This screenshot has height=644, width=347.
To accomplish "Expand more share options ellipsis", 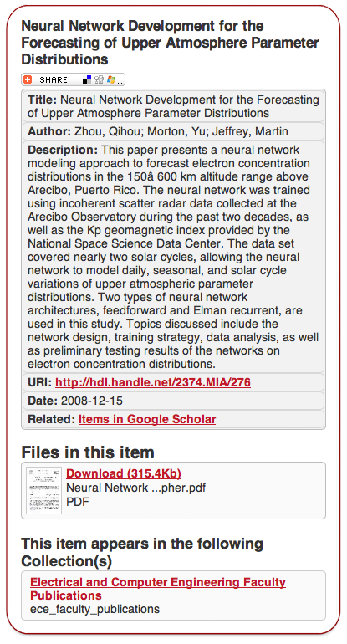I will 120,82.
